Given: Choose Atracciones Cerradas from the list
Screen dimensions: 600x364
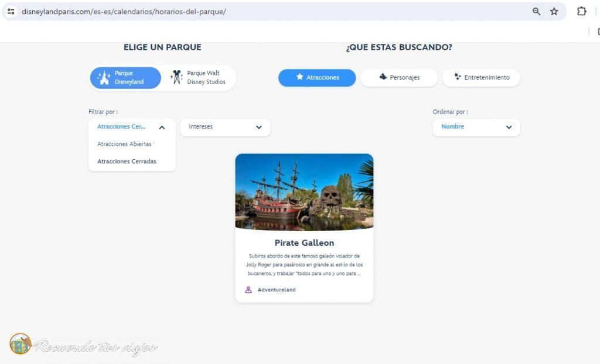Looking at the screenshot, I should point(127,162).
